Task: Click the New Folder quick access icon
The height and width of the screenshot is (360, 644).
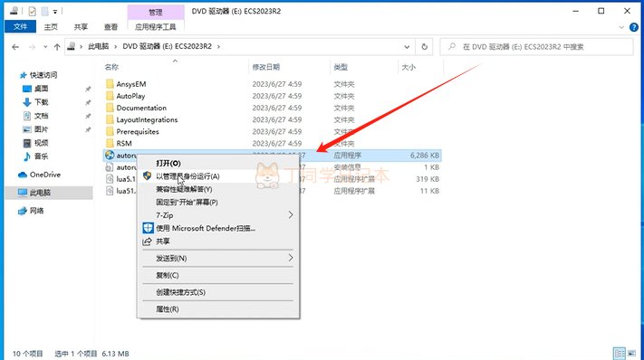Action: click(x=44, y=12)
